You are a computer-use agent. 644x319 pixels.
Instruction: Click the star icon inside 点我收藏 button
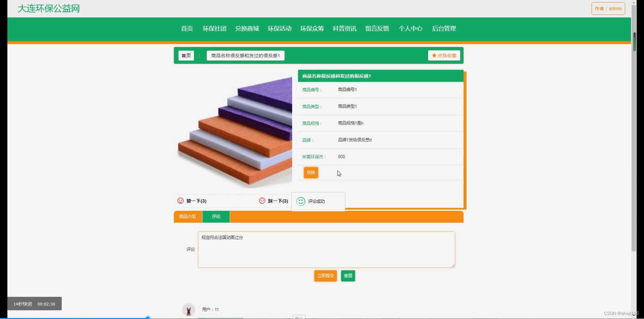433,55
